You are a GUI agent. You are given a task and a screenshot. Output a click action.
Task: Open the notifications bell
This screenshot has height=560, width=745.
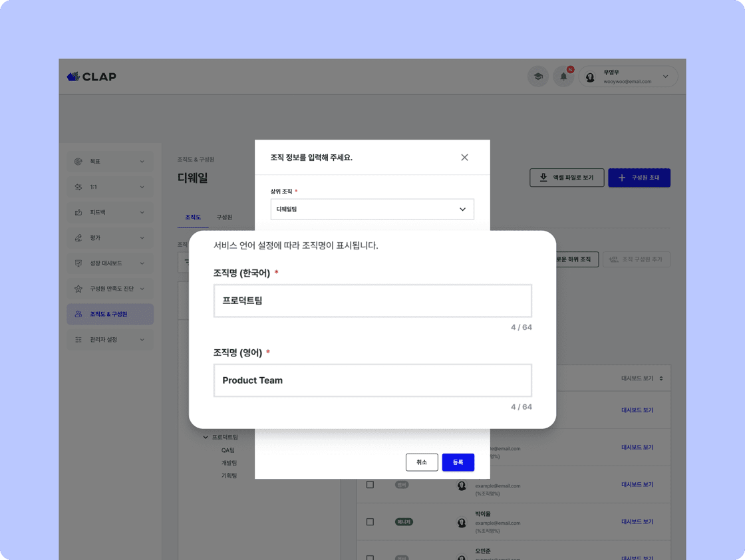pyautogui.click(x=563, y=76)
